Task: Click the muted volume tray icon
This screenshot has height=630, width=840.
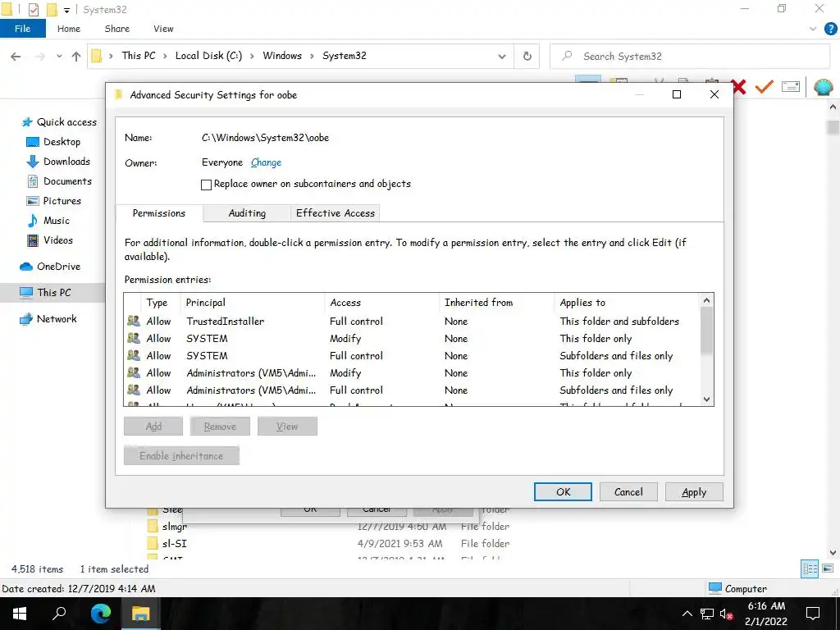Action: 726,614
